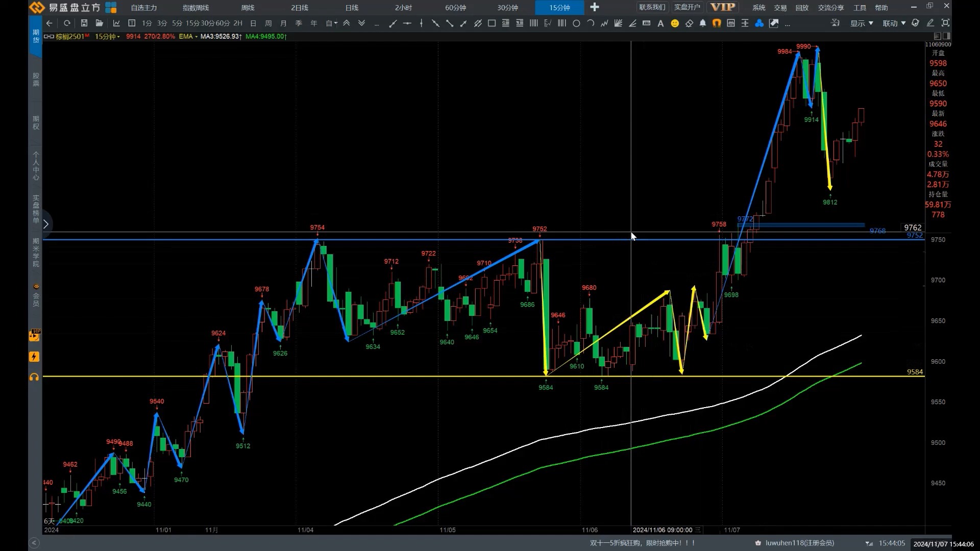
Task: Select the wave line drawing tool
Action: point(604,23)
